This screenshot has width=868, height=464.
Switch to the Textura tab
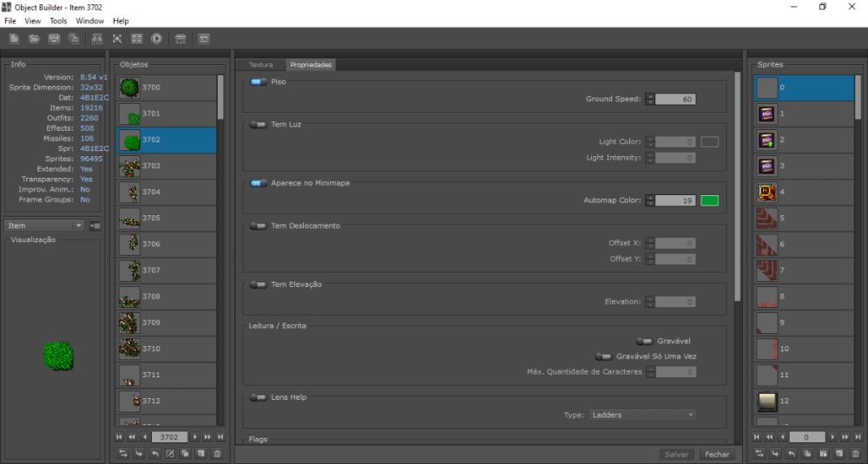[x=260, y=65]
